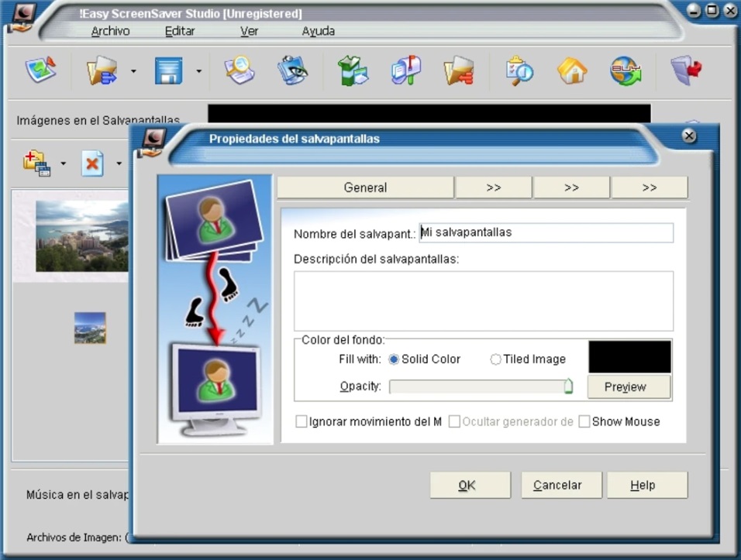The height and width of the screenshot is (560, 741).
Task: Click the mailbox toolbar icon
Action: pyautogui.click(x=406, y=70)
